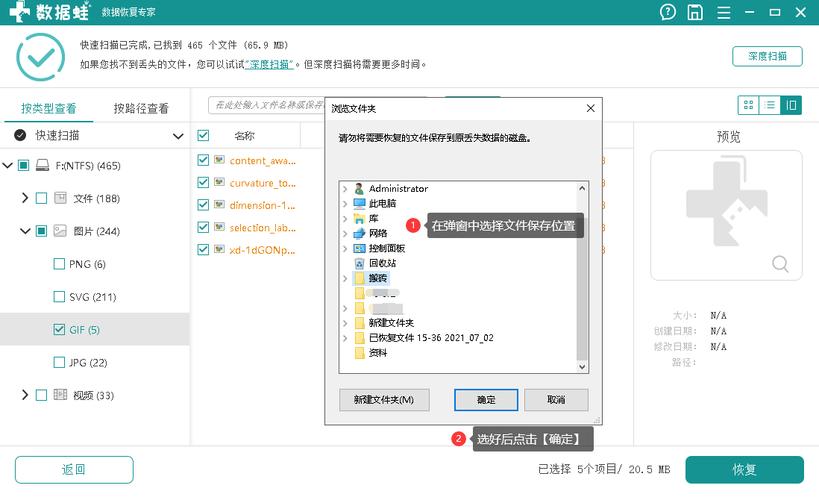Switch to 按类型查看 tab
This screenshot has width=819, height=500.
(49, 108)
